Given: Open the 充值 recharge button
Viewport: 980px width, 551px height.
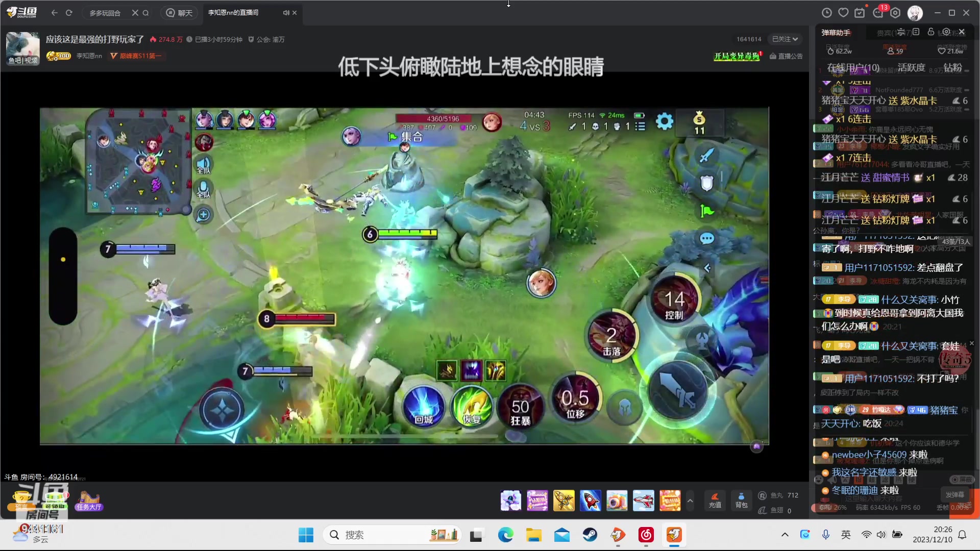Looking at the screenshot, I should 715,500.
